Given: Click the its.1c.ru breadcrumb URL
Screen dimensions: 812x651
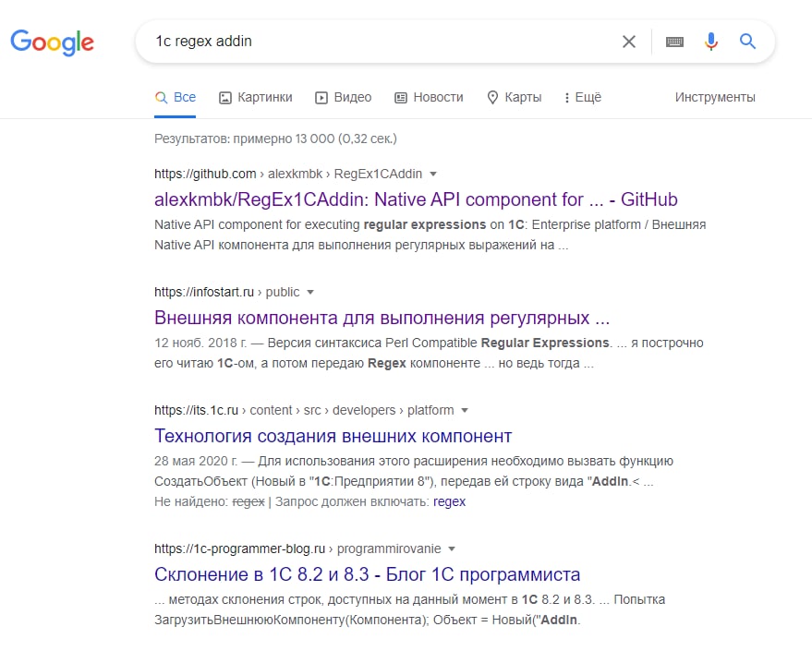Looking at the screenshot, I should click(x=304, y=410).
